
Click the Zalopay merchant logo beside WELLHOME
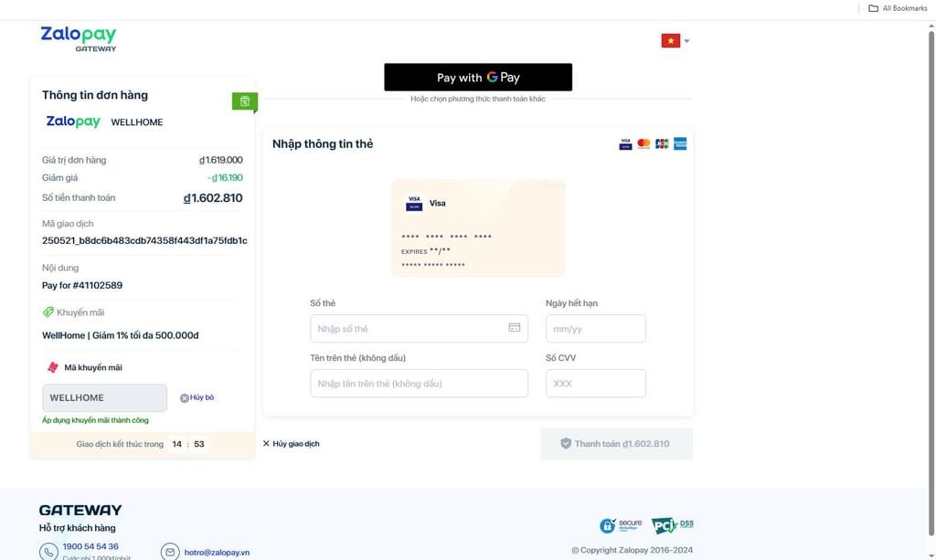tap(73, 122)
